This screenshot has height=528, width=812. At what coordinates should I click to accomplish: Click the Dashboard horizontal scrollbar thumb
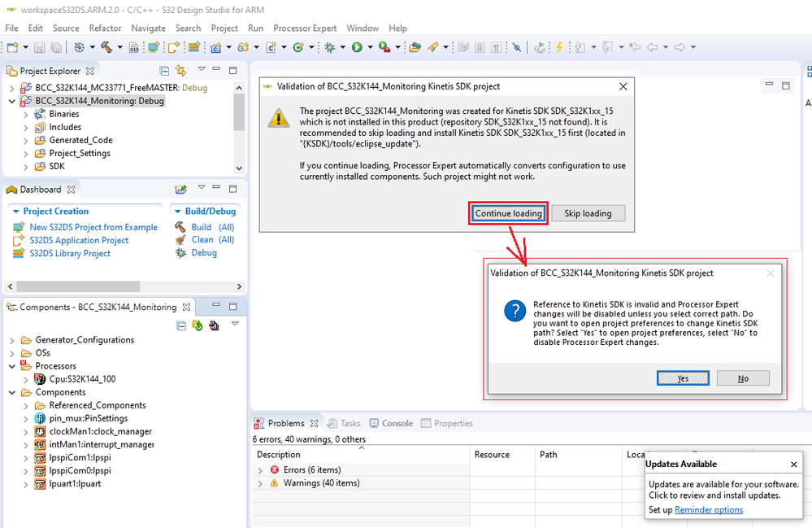pyautogui.click(x=78, y=286)
